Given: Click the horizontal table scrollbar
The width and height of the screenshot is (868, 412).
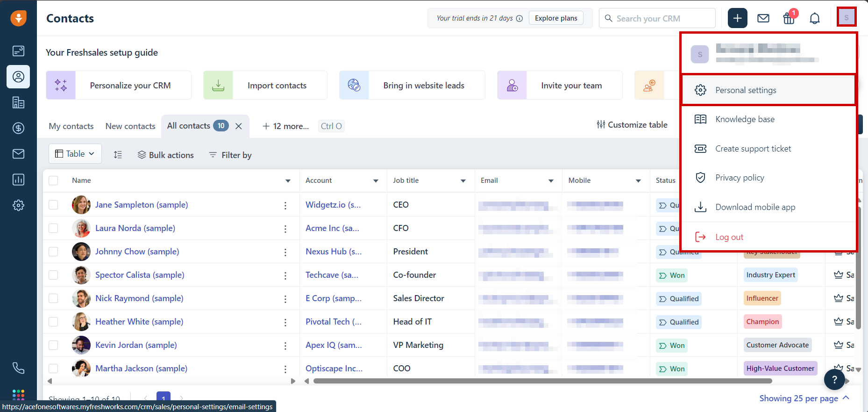Looking at the screenshot, I should coord(542,381).
